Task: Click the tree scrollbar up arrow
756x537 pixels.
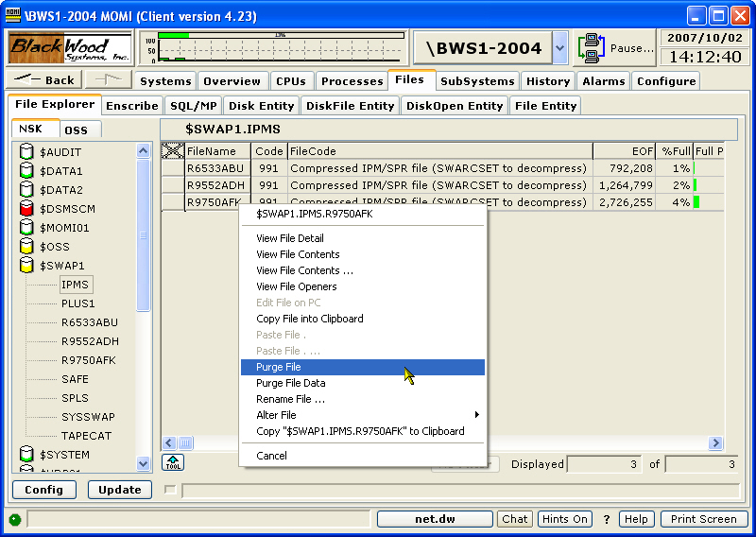Action: click(x=144, y=151)
